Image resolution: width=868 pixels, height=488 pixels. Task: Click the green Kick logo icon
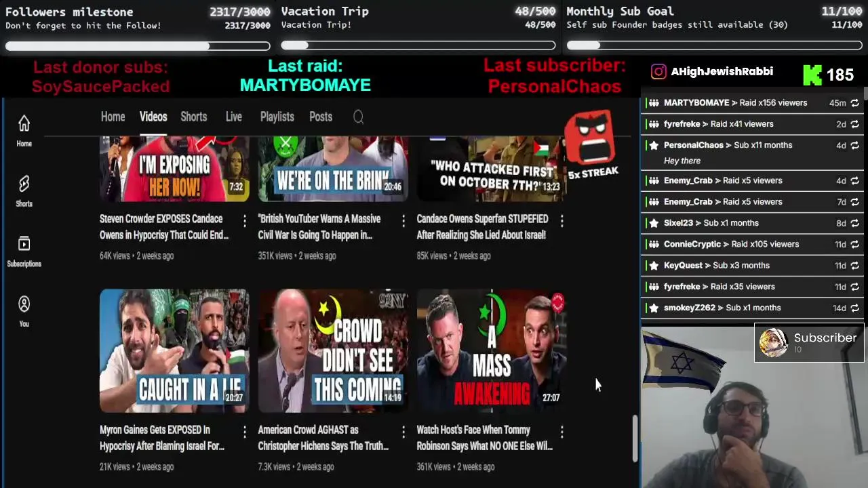(x=812, y=75)
